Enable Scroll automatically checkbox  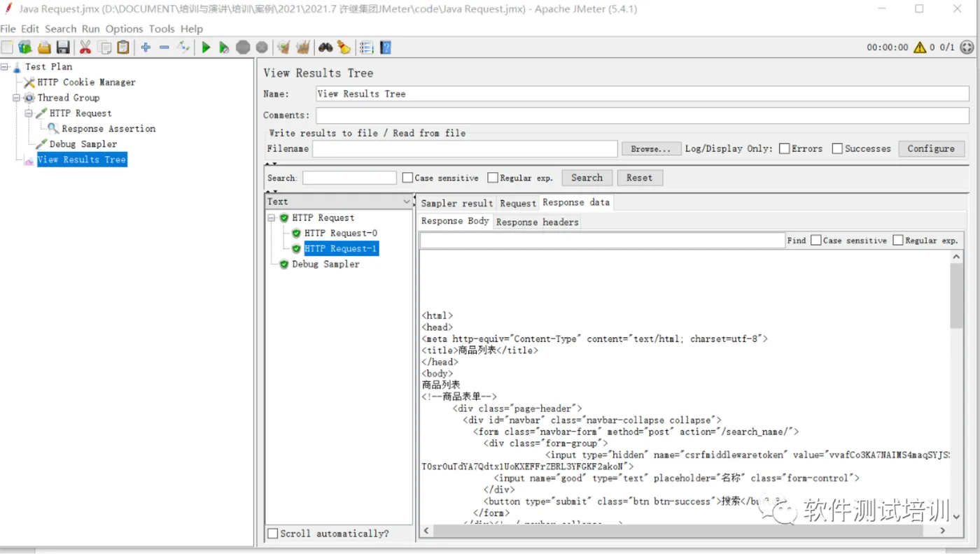(x=273, y=534)
